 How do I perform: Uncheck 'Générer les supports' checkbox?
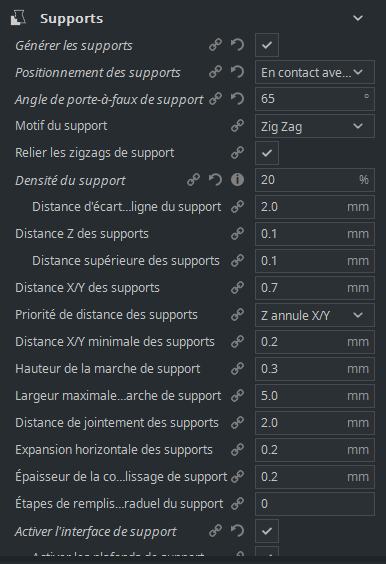point(267,45)
